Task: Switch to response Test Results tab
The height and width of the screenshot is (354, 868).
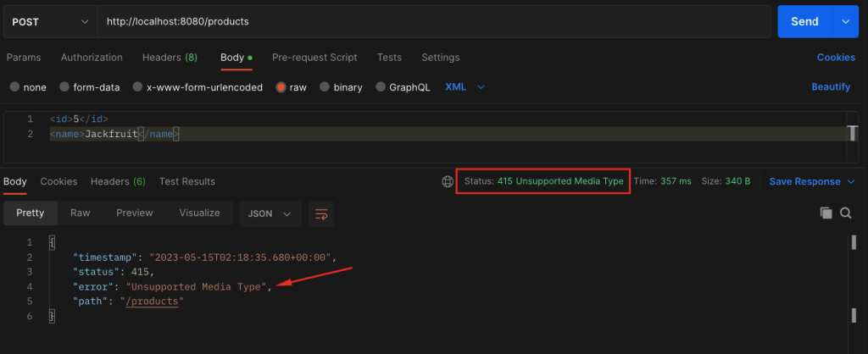Action: (186, 181)
